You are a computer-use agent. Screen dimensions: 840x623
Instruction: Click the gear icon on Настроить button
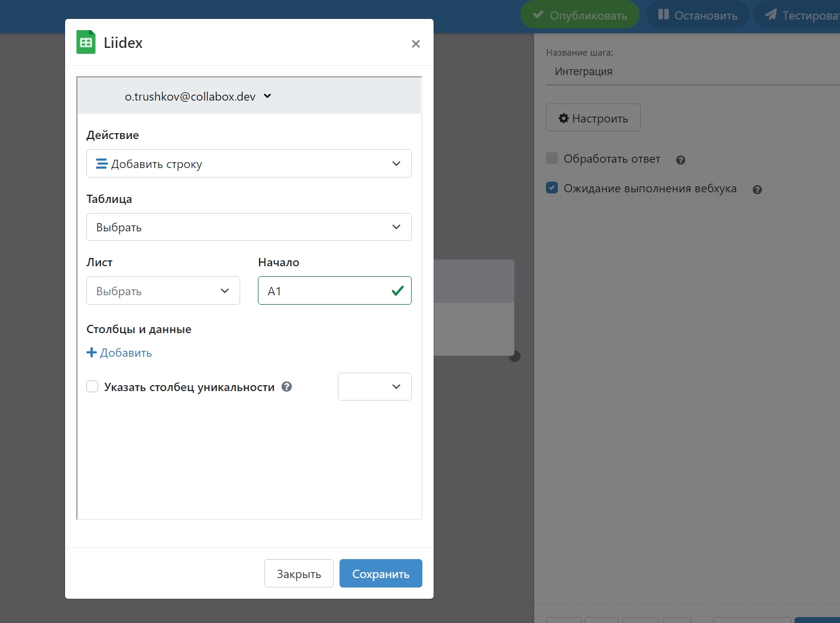564,118
